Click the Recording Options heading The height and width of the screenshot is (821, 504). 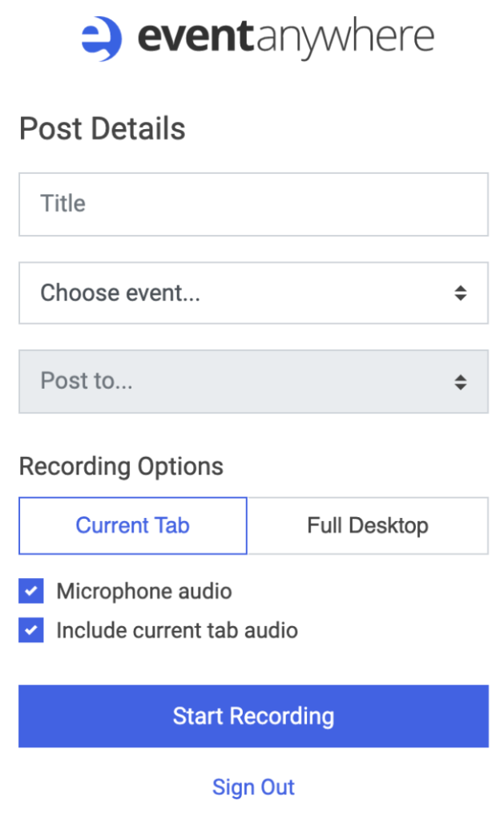pyautogui.click(x=121, y=466)
